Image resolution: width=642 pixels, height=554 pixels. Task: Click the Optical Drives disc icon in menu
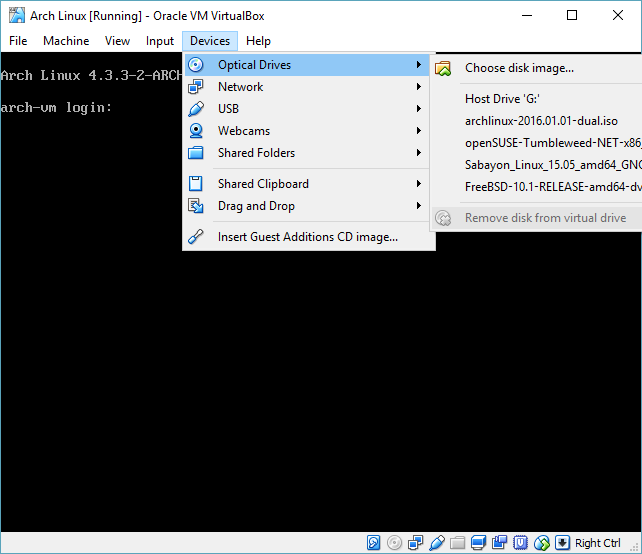click(196, 65)
